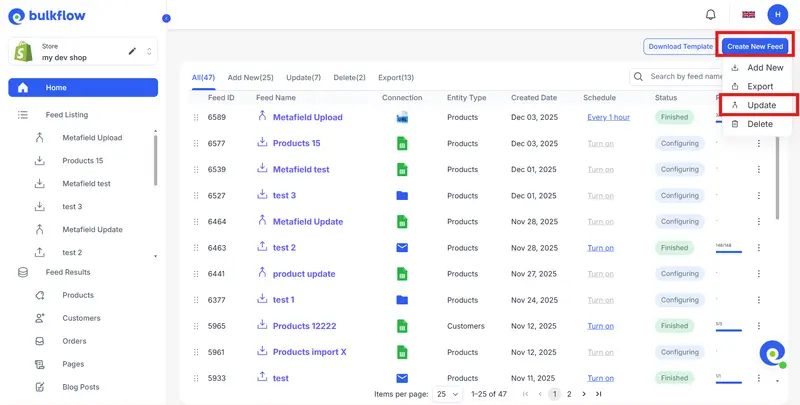
Task: Click Pages icon in the sidebar
Action: pos(40,364)
